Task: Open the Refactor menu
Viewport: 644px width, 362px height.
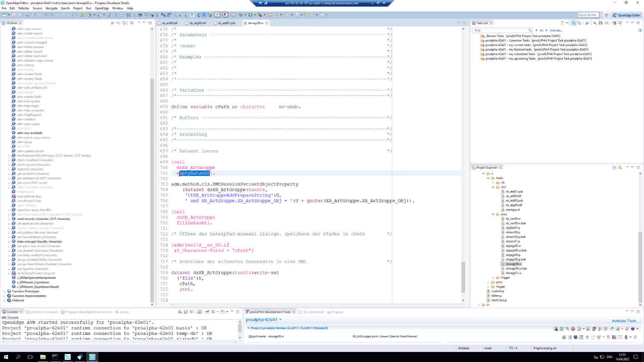Action: [24, 8]
